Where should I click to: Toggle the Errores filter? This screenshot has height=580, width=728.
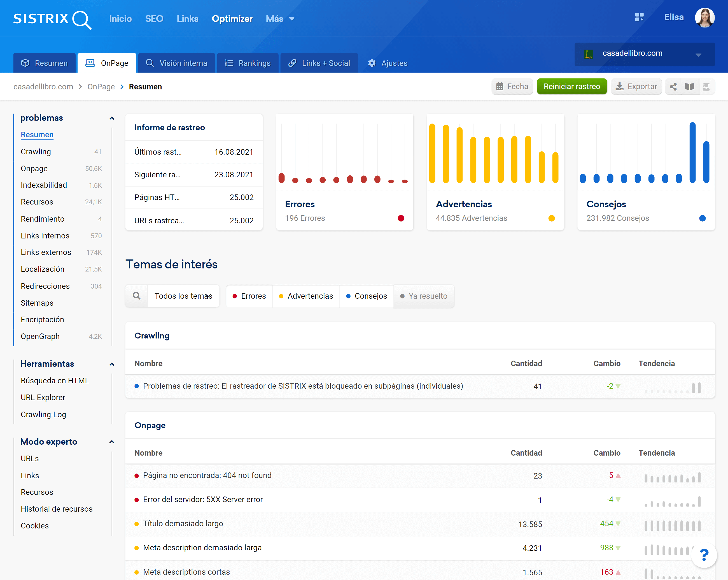(x=249, y=296)
